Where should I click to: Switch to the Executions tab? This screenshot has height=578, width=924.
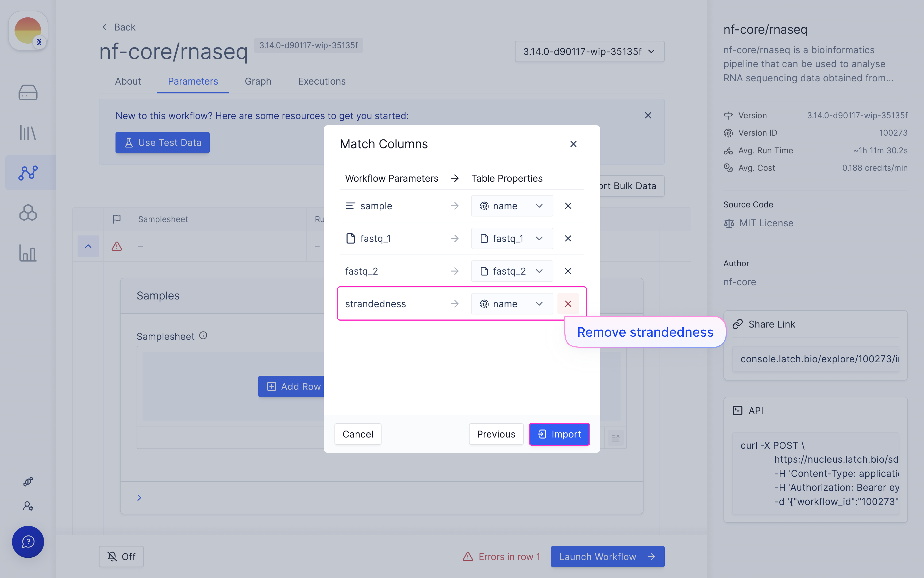tap(322, 81)
